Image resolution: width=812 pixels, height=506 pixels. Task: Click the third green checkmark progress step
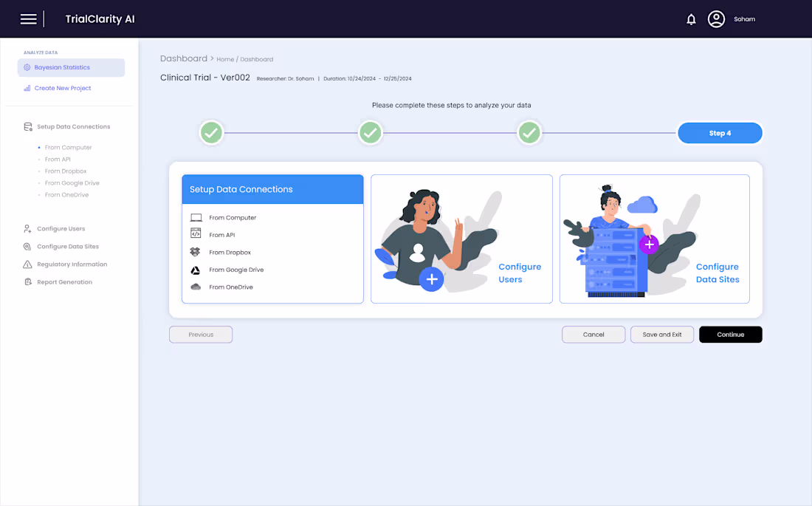click(x=529, y=133)
